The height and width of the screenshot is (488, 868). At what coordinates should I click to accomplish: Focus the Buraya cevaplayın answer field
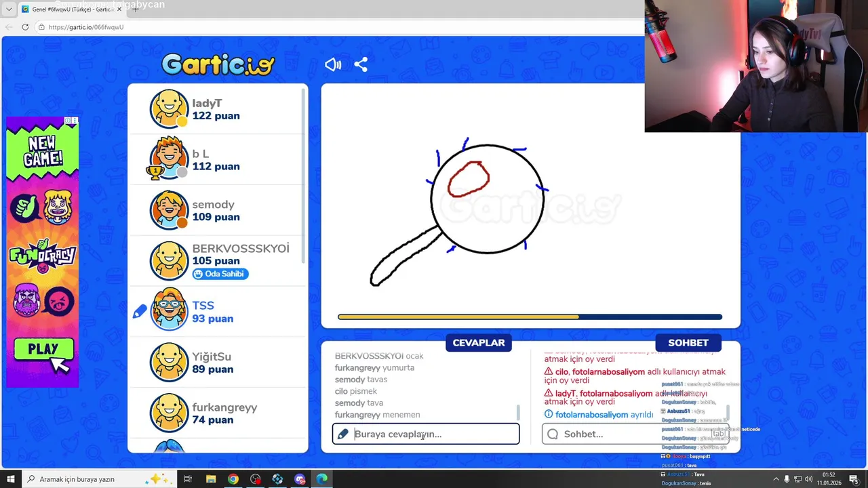[x=426, y=434]
